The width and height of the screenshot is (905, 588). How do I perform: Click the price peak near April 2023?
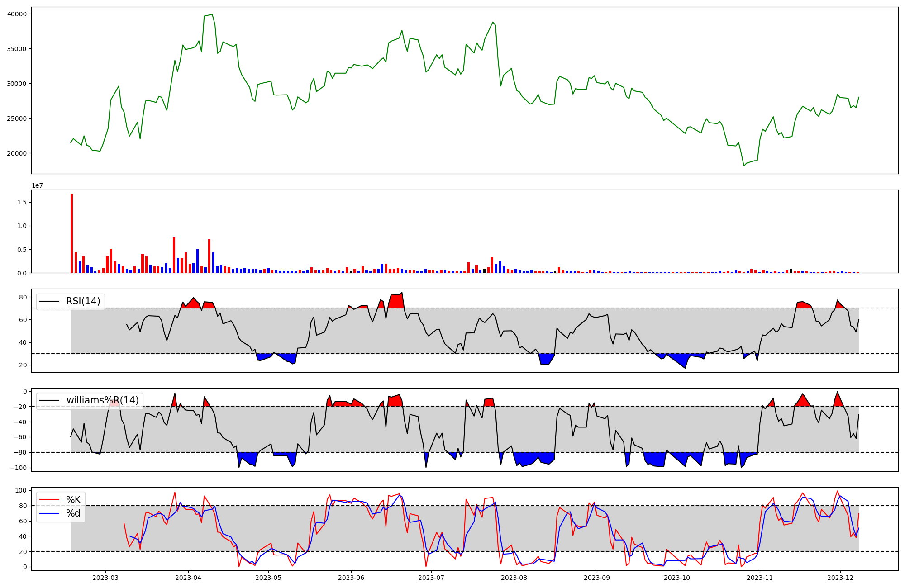(212, 14)
